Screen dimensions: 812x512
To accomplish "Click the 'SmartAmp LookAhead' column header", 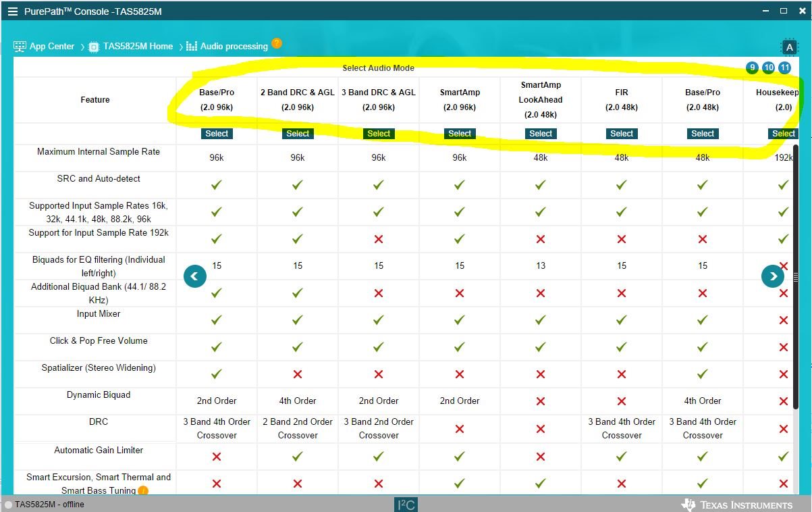I will (541, 100).
